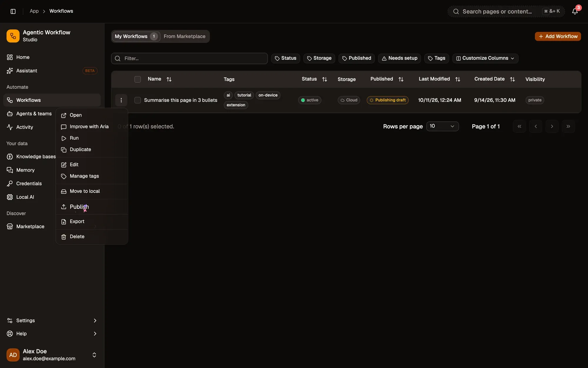Open Workflows in the sidebar
Viewport: 588px width, 368px height.
pyautogui.click(x=52, y=100)
